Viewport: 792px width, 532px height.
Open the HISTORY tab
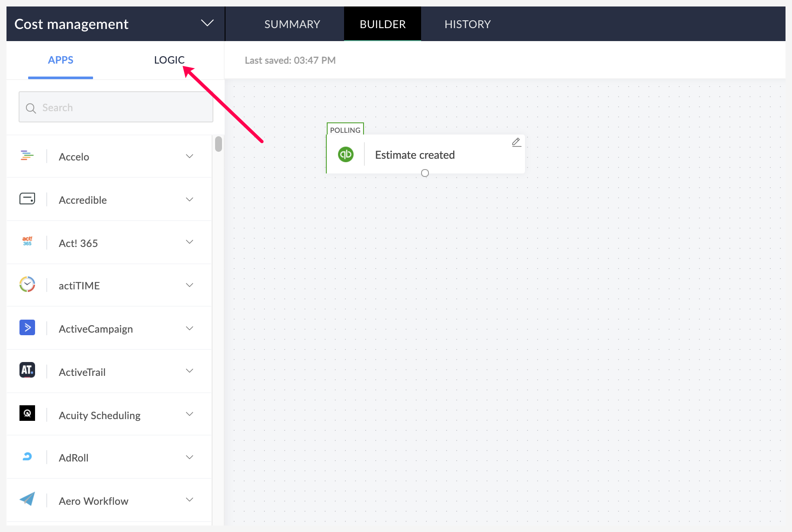(467, 24)
